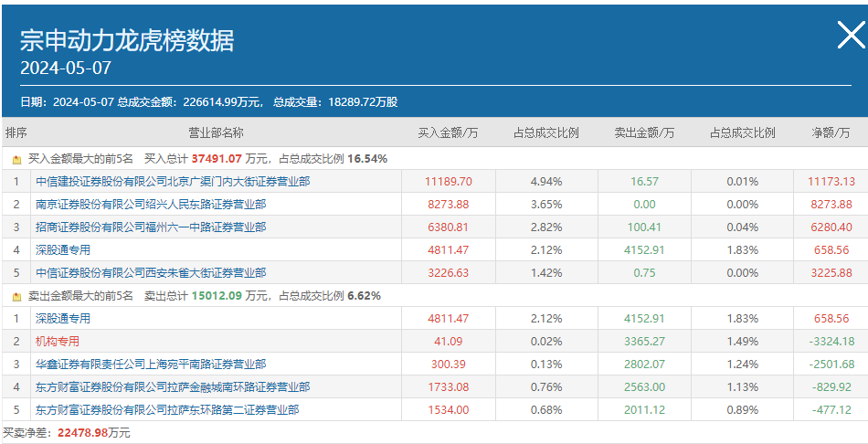Select the 排序 column header
The height and width of the screenshot is (444, 868).
(16, 132)
